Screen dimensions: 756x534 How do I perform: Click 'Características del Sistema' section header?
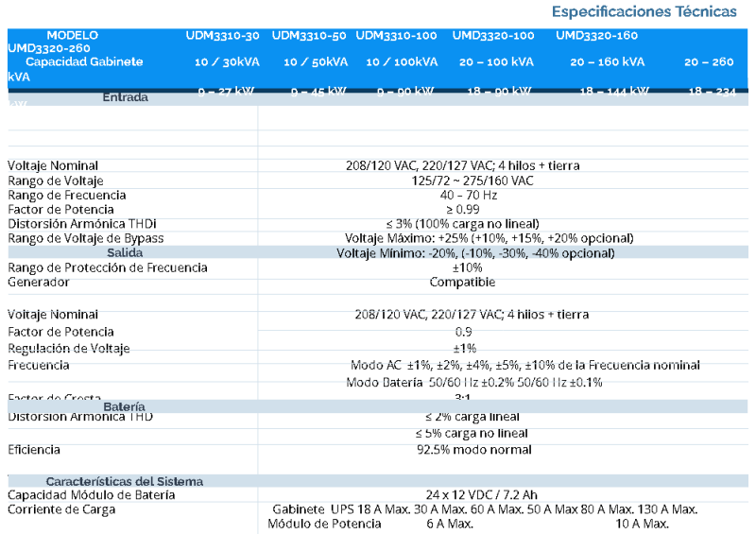pyautogui.click(x=125, y=482)
